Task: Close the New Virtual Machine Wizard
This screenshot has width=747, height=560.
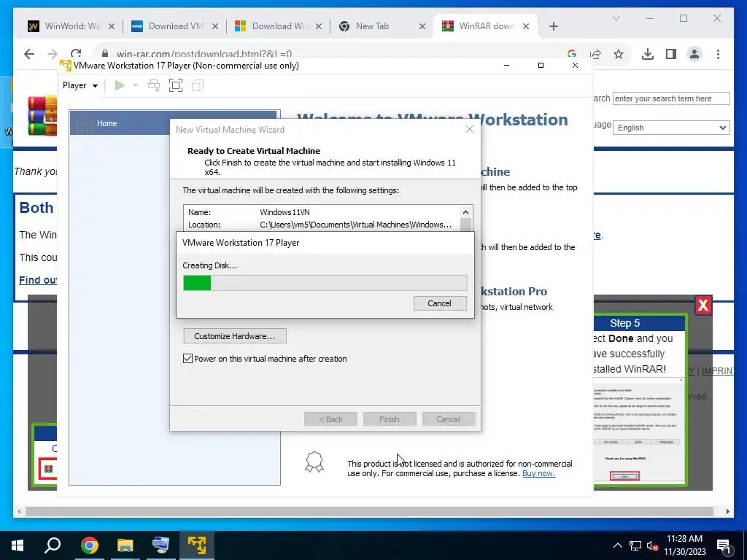Action: point(470,129)
